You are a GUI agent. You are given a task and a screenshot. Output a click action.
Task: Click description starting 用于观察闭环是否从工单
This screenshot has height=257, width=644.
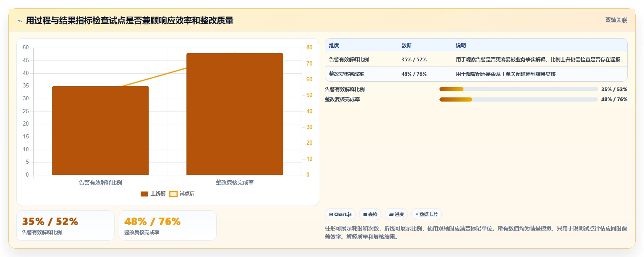pos(506,74)
